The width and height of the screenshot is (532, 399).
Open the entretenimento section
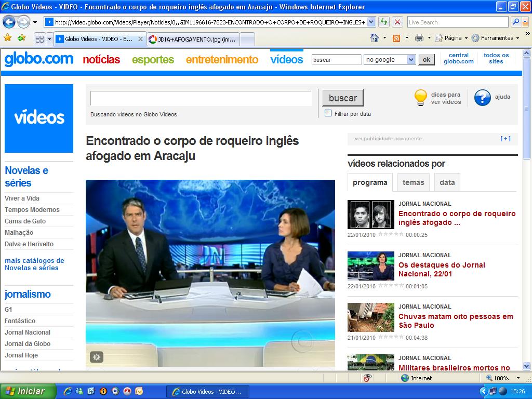[x=222, y=60]
